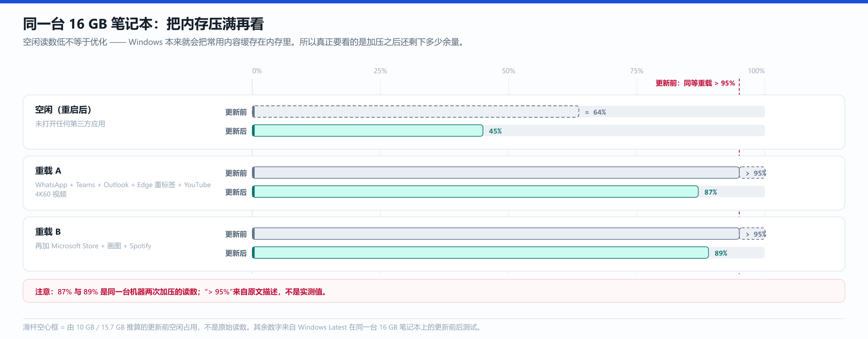Click the '重载 B' heading
This screenshot has height=339, width=868.
pyautogui.click(x=48, y=232)
